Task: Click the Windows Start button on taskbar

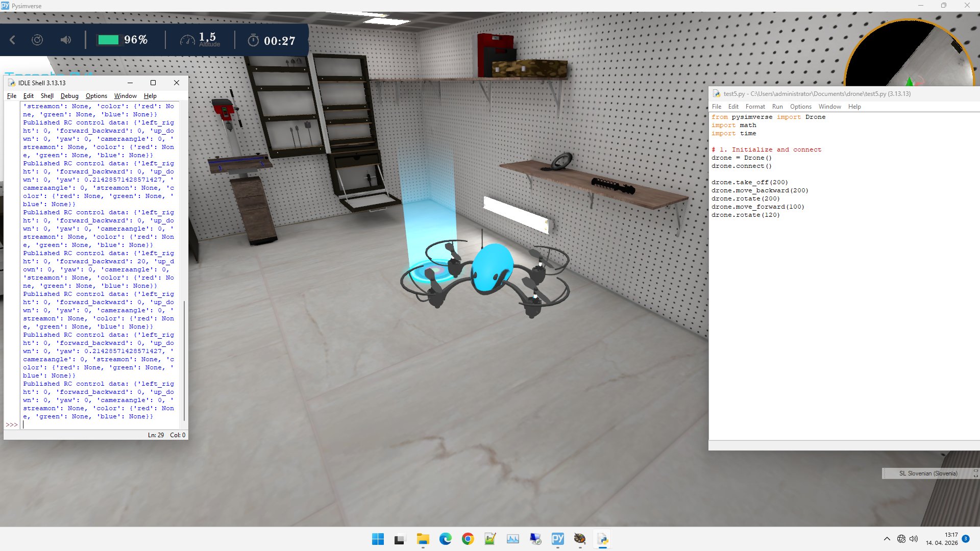Action: pyautogui.click(x=378, y=539)
